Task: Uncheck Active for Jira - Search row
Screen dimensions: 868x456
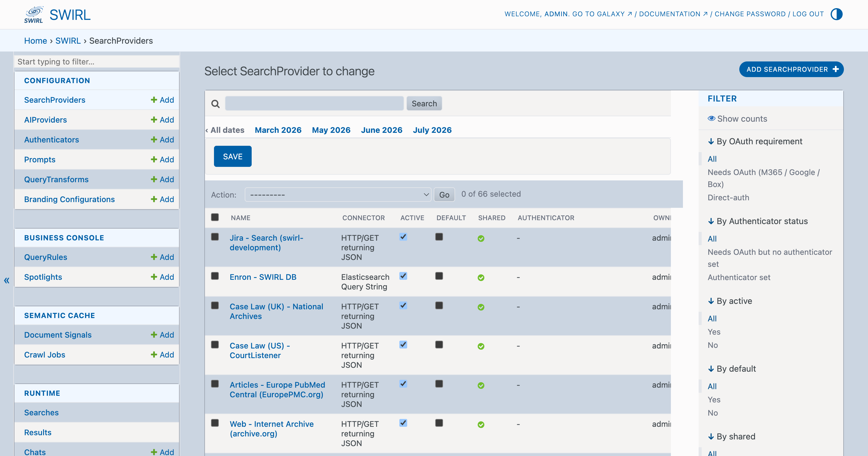Action: (x=403, y=237)
